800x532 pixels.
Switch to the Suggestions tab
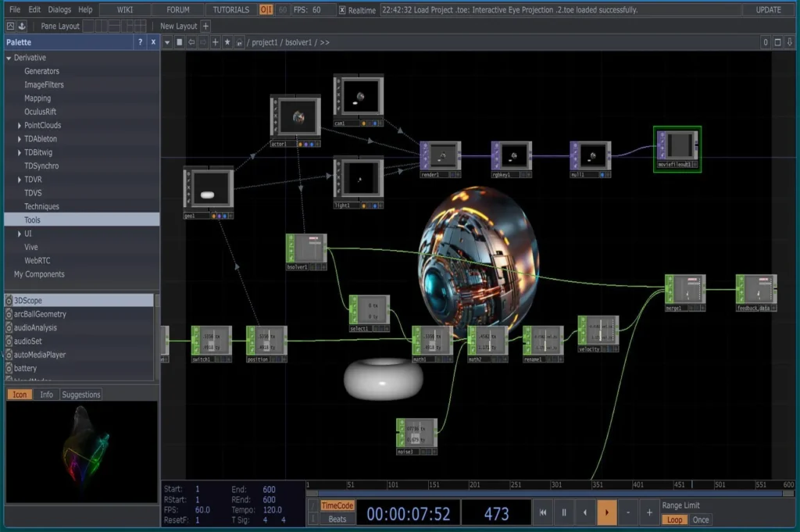click(81, 395)
